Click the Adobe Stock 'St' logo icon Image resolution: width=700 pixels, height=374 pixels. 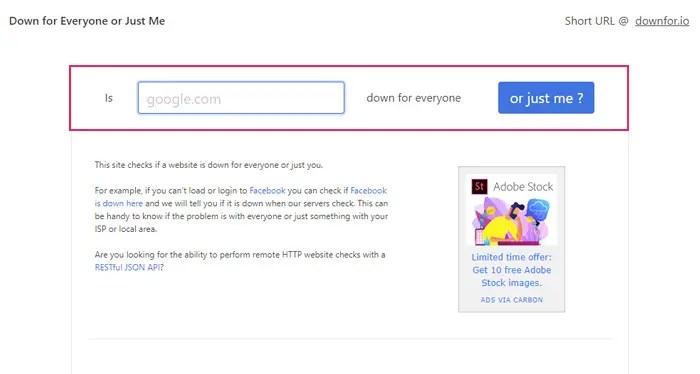click(479, 186)
